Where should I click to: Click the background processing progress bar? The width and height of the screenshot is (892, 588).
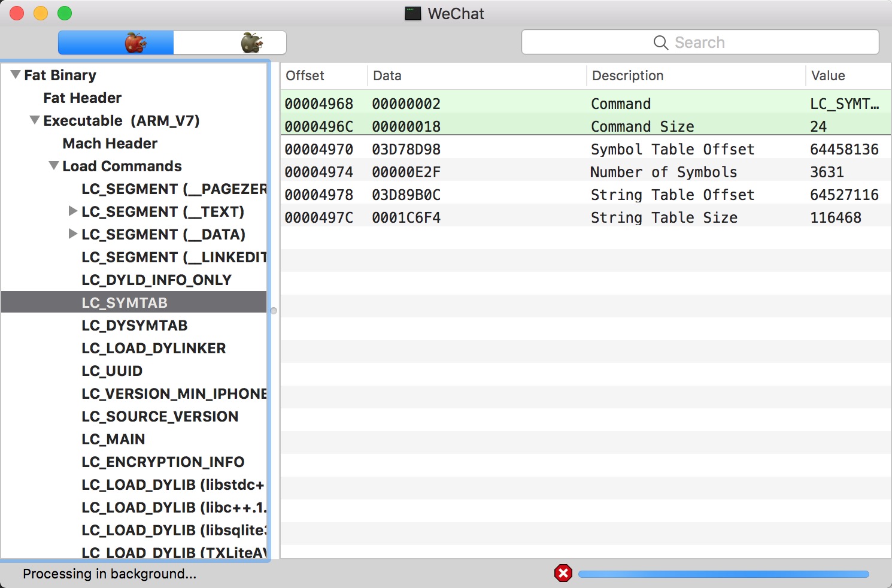tap(723, 574)
